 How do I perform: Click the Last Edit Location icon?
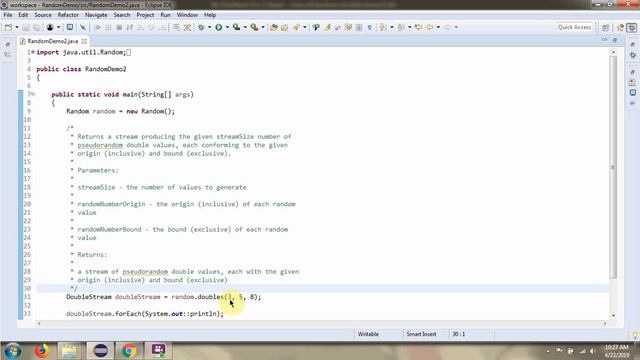(x=418, y=27)
